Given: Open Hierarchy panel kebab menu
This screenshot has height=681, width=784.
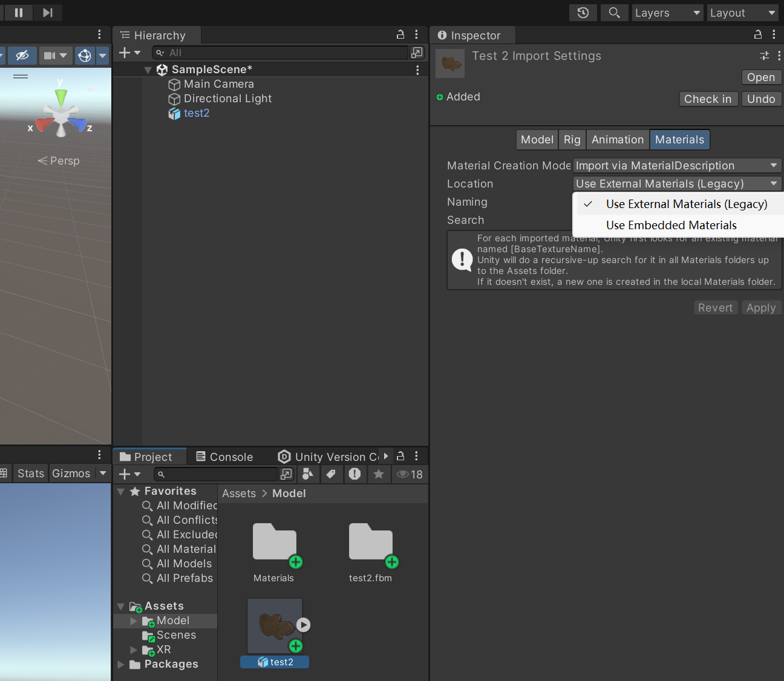Looking at the screenshot, I should coord(416,34).
